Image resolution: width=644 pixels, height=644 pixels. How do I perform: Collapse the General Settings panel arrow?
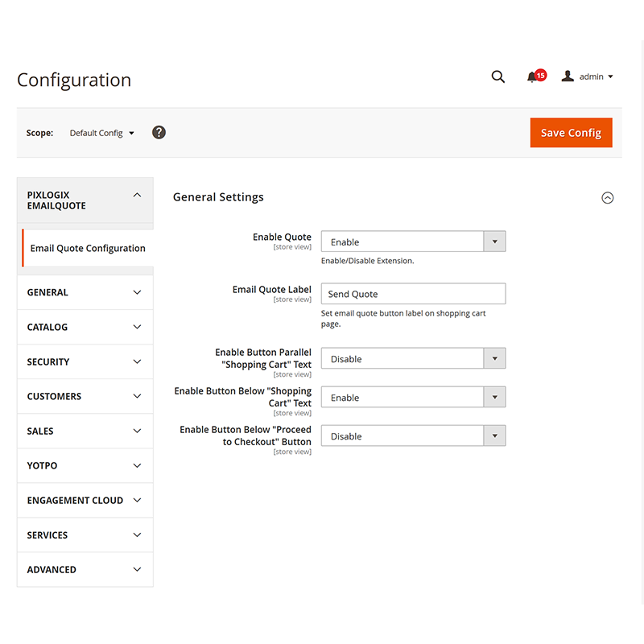click(608, 197)
